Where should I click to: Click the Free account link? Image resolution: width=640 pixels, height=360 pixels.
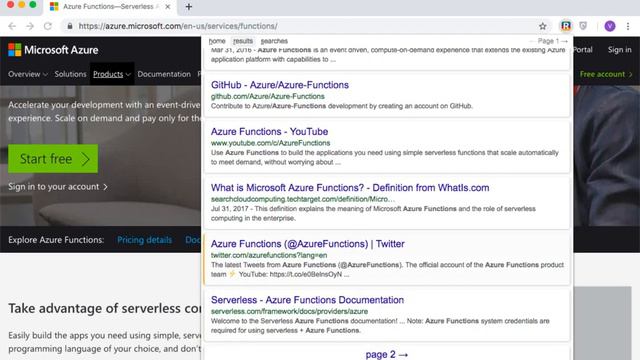tap(606, 74)
